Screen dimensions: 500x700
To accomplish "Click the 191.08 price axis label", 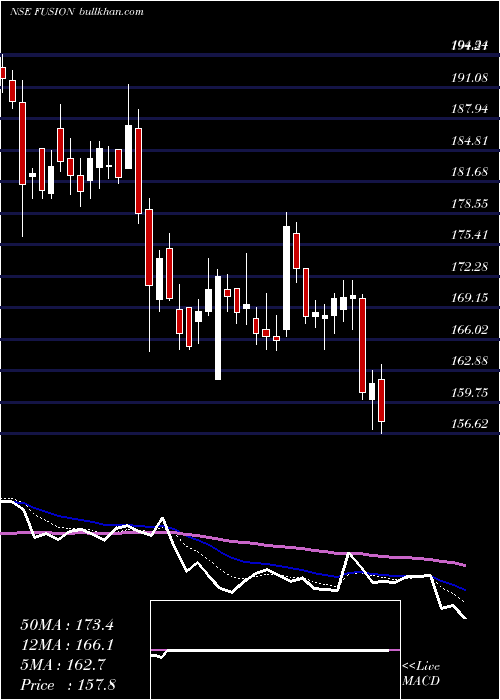I will point(470,78).
